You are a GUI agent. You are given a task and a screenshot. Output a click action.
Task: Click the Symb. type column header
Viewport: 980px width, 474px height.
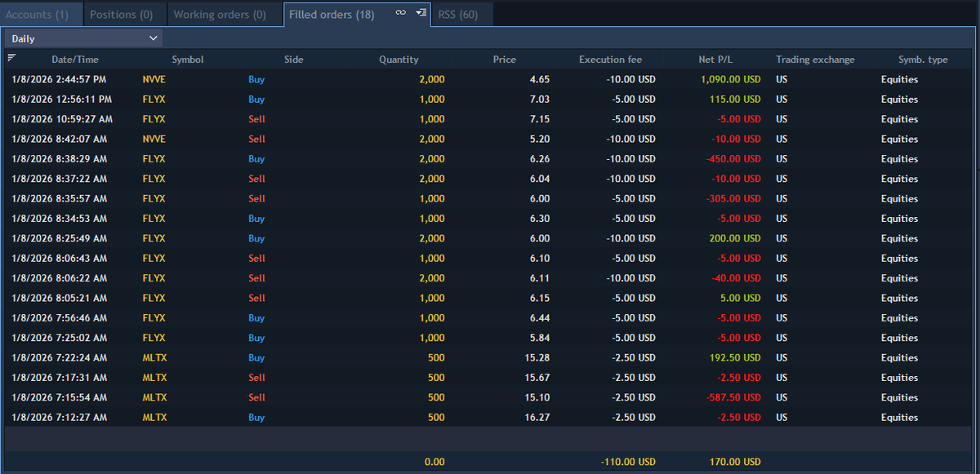(923, 60)
